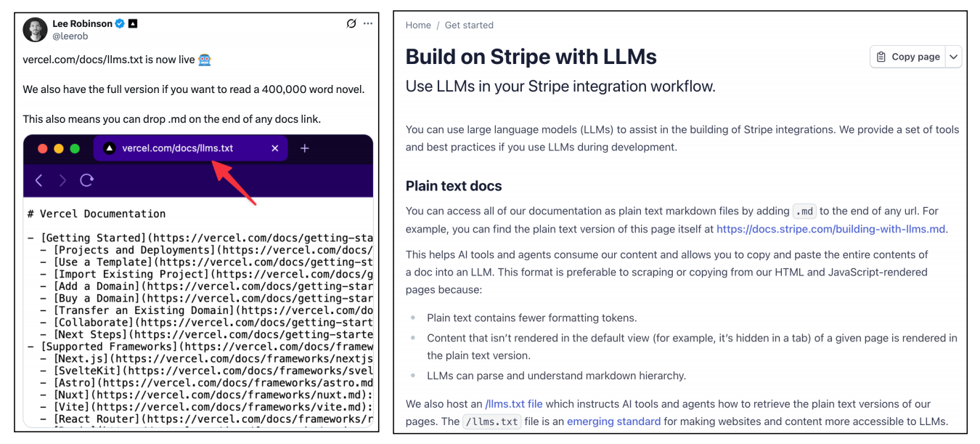
Task: Open the Get started breadcrumb
Action: click(469, 25)
